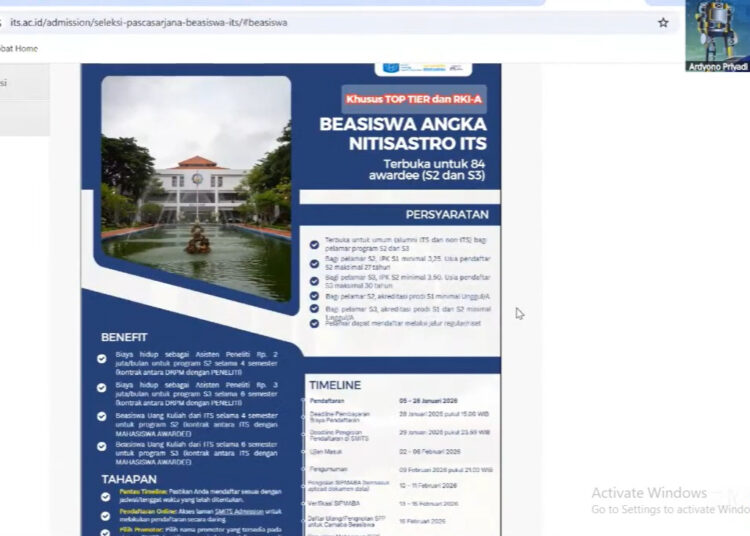Click checkmark beside Pendaftaran Online step

[x=106, y=516]
